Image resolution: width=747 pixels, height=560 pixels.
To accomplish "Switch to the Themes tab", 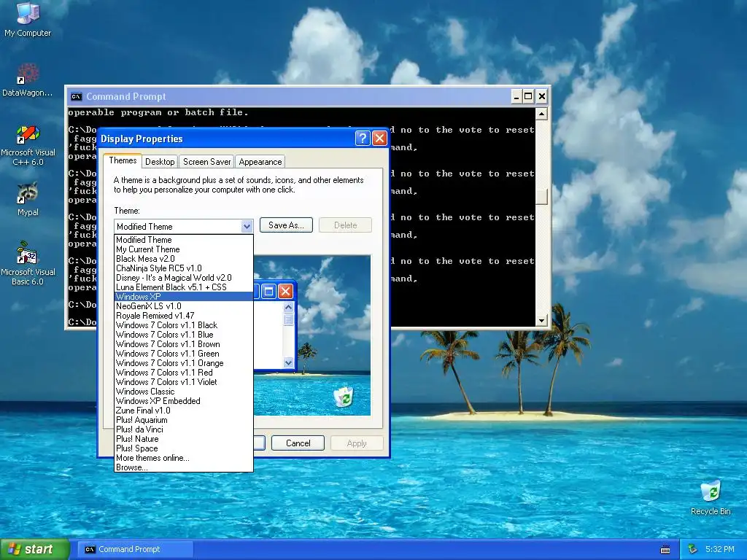I will point(123,160).
